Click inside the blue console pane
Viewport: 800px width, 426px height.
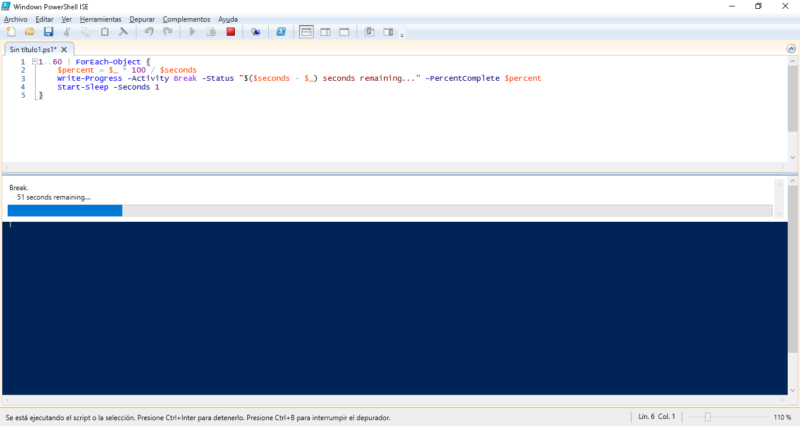click(400, 310)
